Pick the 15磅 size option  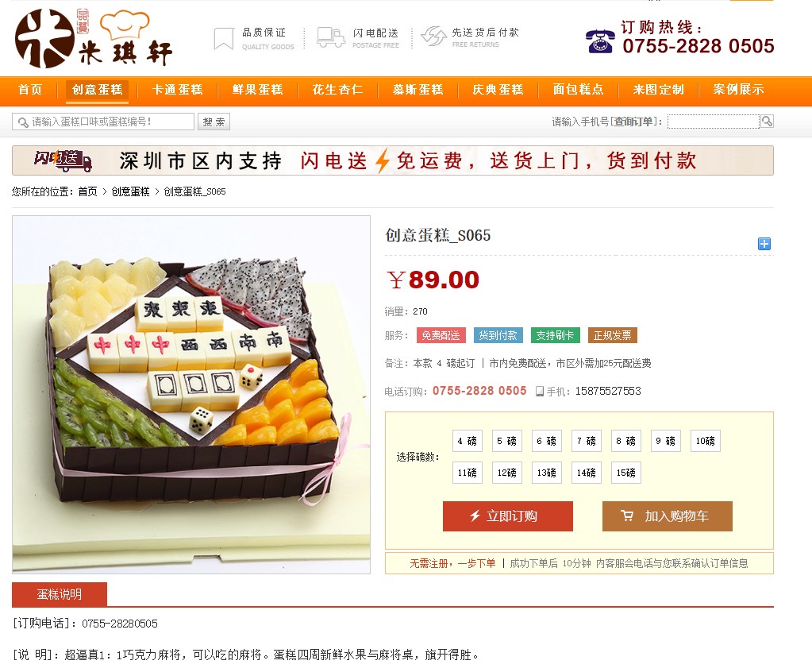[625, 473]
